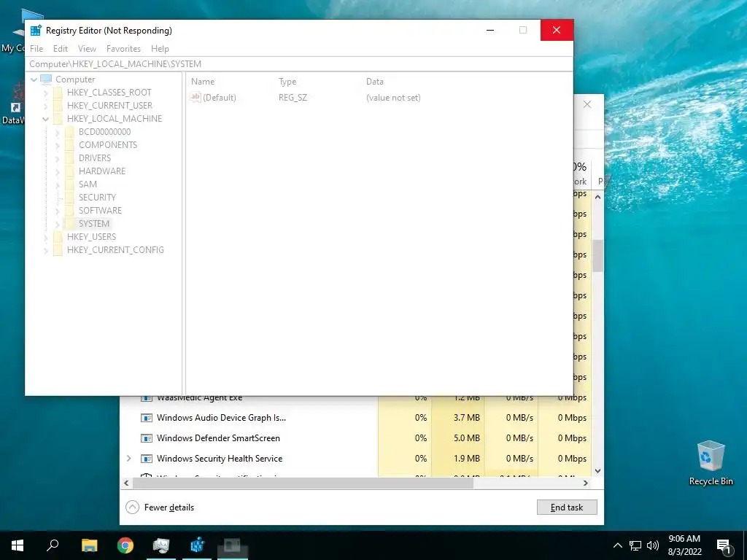Select the Computer node in the tree
The width and height of the screenshot is (747, 560).
click(75, 79)
